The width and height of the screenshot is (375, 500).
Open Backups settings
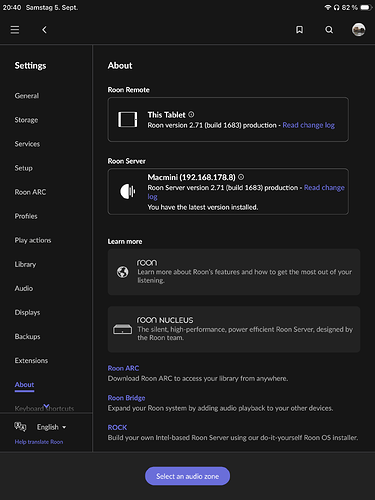[27, 336]
